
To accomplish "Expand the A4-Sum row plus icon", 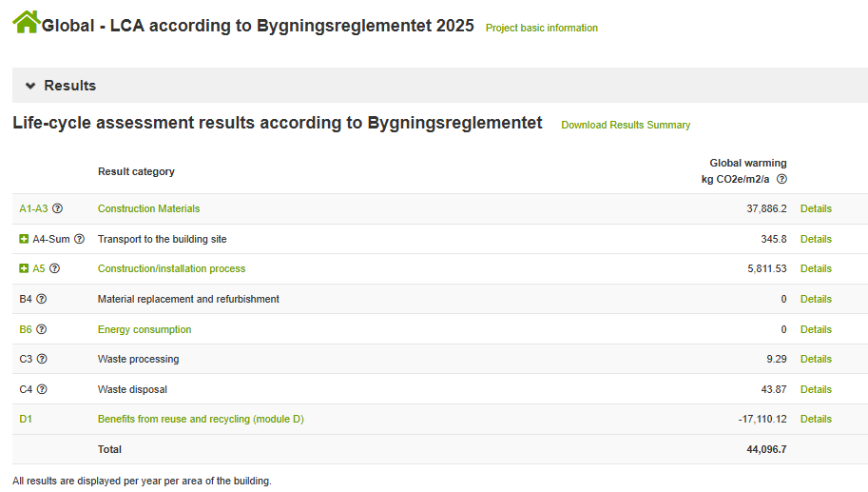I will point(24,239).
